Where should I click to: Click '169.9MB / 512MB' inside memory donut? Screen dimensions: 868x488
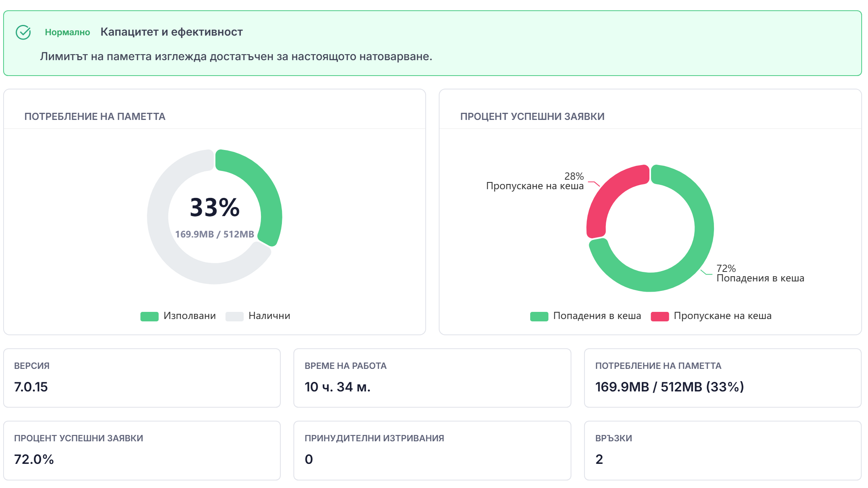click(x=215, y=234)
